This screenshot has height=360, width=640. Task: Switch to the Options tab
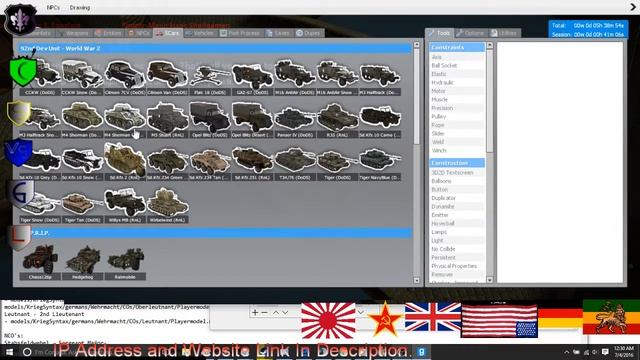(x=471, y=33)
